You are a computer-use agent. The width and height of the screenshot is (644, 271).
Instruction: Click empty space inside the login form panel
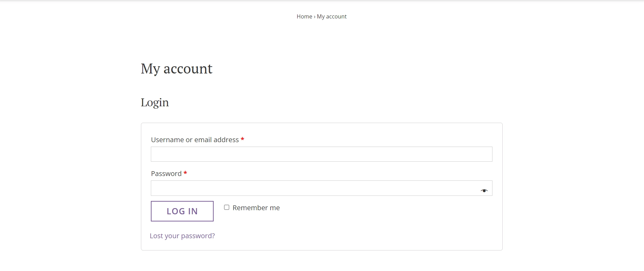pyautogui.click(x=375, y=222)
